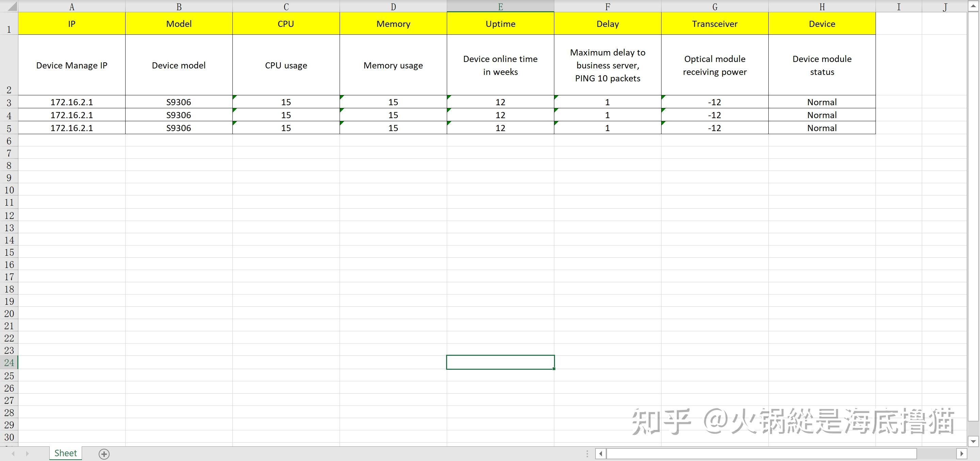
Task: Click the scroll up arrow on vertical scrollbar
Action: point(973,5)
